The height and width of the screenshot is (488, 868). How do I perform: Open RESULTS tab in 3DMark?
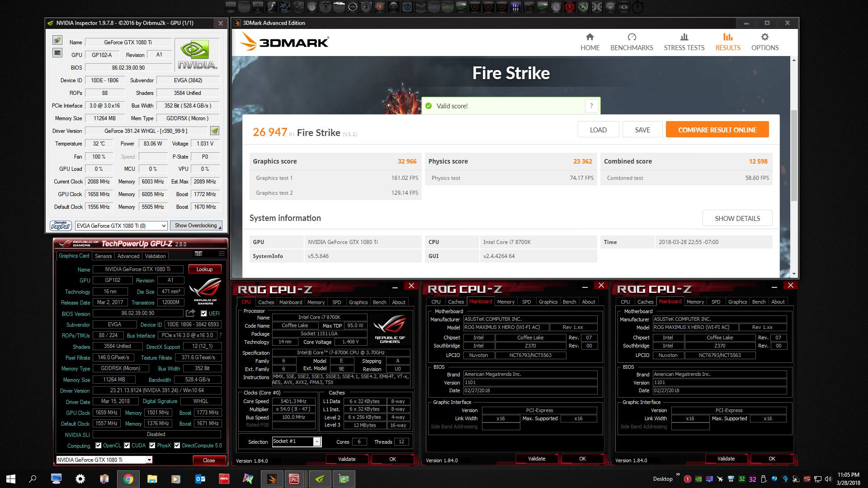point(728,42)
